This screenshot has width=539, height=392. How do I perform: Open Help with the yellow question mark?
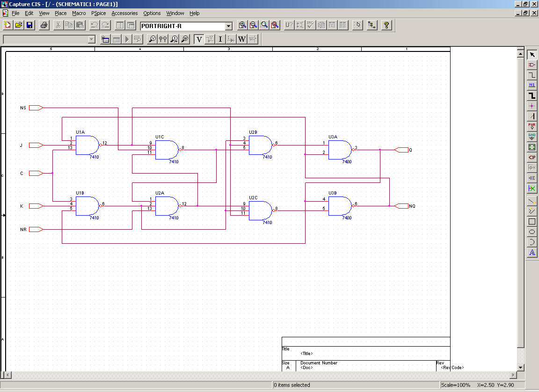(x=386, y=25)
